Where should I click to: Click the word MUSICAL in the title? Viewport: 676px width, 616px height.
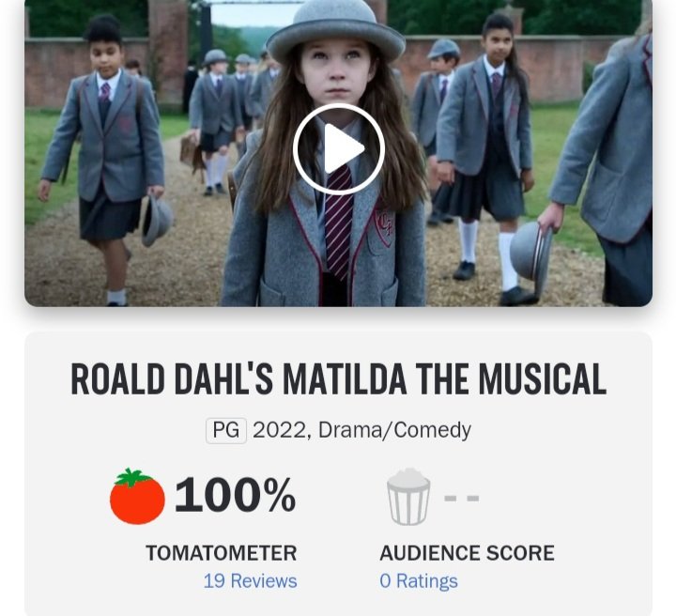point(542,379)
